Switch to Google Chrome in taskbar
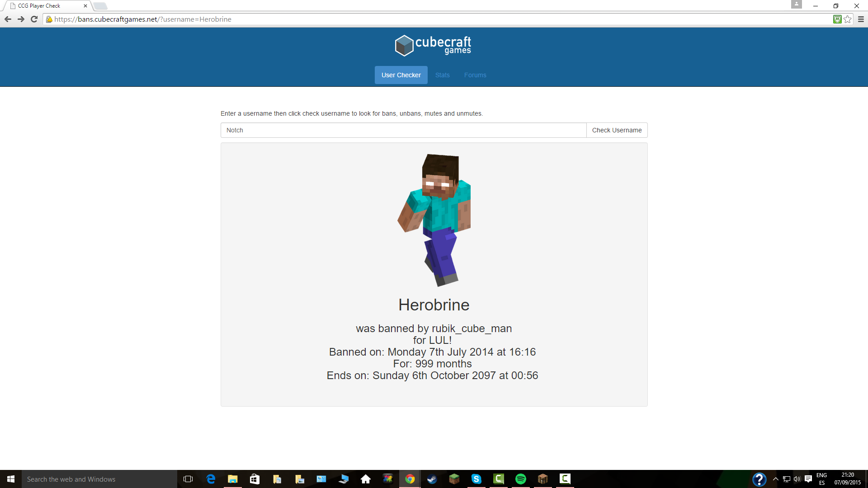Viewport: 868px width, 488px height. click(x=410, y=479)
